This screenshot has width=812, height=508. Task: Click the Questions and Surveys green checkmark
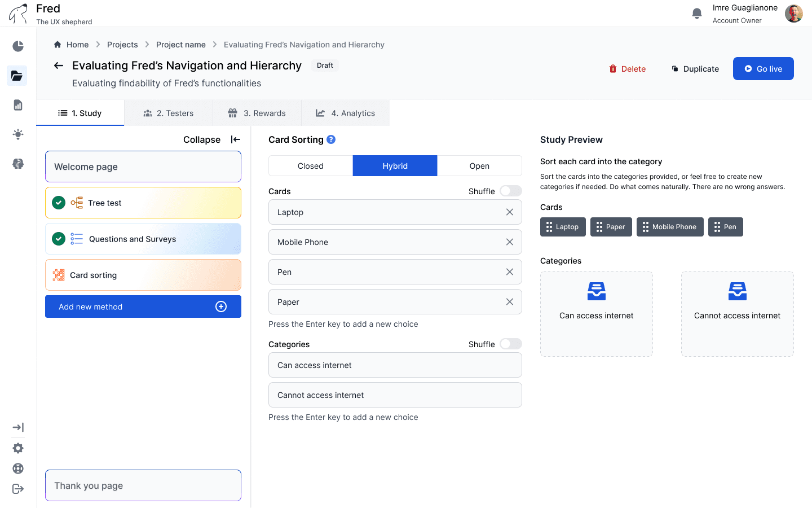[x=59, y=239]
